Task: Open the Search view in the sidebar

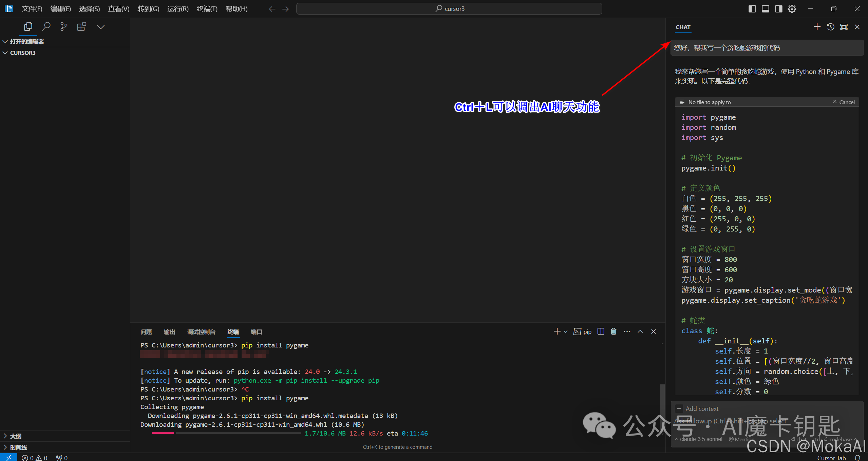Action: point(46,26)
